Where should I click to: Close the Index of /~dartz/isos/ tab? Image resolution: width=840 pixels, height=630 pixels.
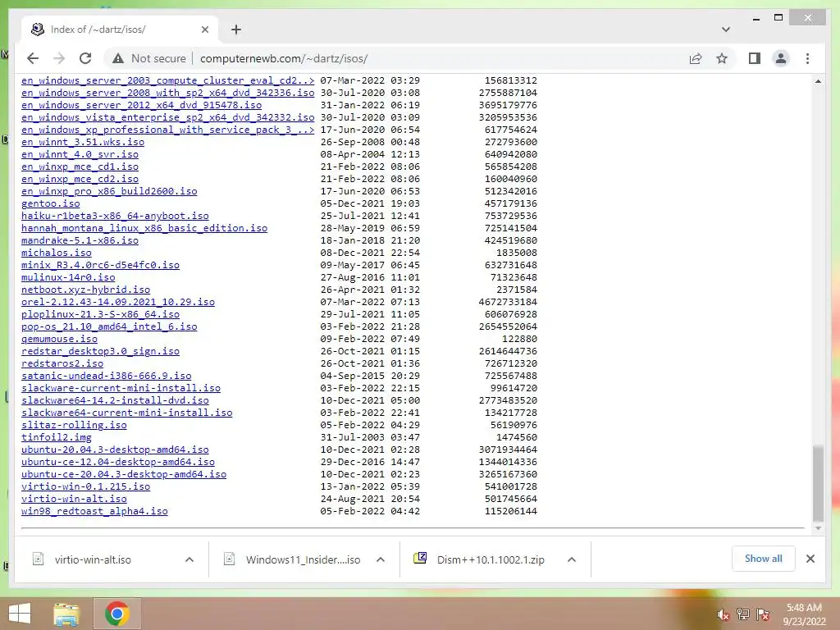click(204, 30)
